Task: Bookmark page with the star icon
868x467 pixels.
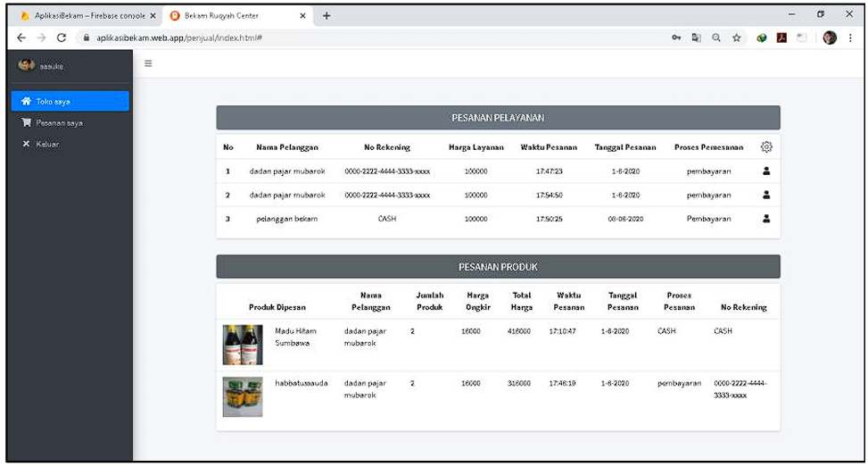Action: pyautogui.click(x=737, y=38)
